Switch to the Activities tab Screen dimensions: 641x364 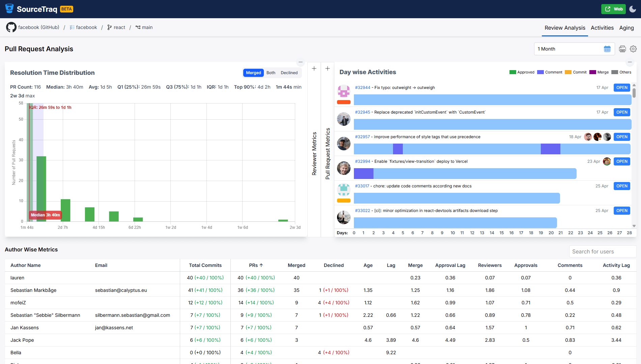point(602,28)
